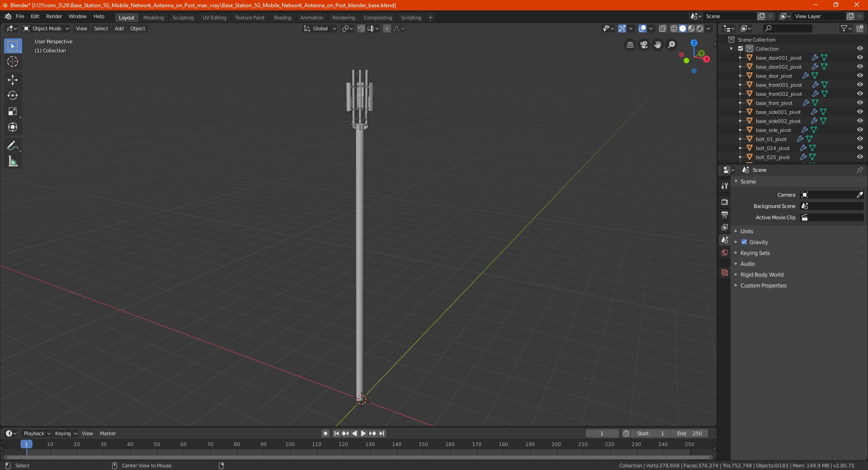Viewport: 868px width, 470px height.
Task: Click the 3D Cursor tool
Action: click(x=13, y=62)
